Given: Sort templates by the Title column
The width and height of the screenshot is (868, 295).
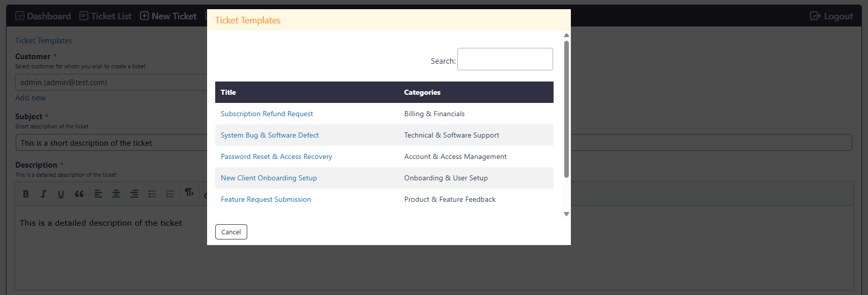Looking at the screenshot, I should point(307,92).
